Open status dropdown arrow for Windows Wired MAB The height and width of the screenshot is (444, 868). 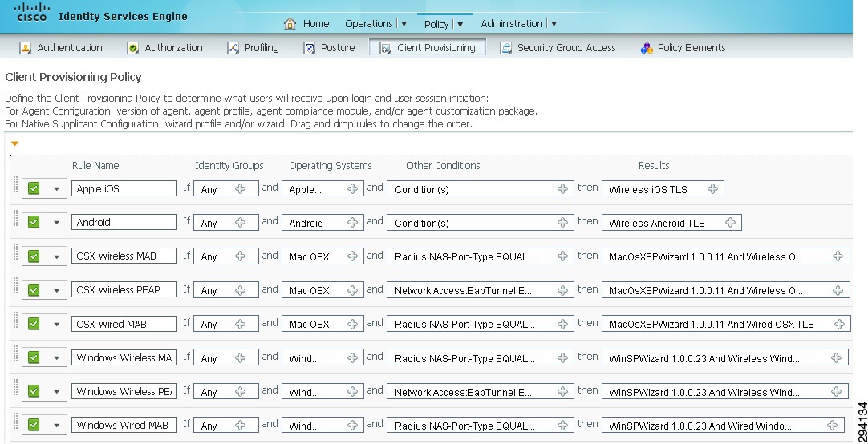pyautogui.click(x=56, y=426)
